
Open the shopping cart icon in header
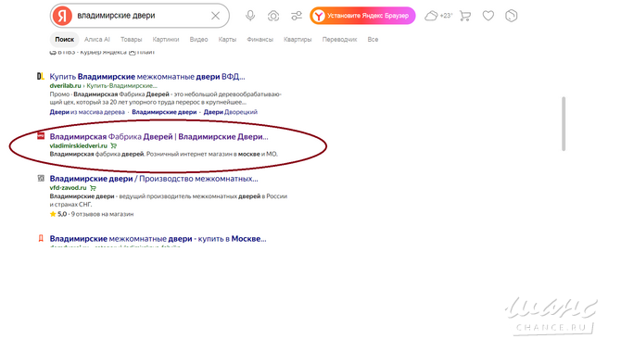coord(465,16)
